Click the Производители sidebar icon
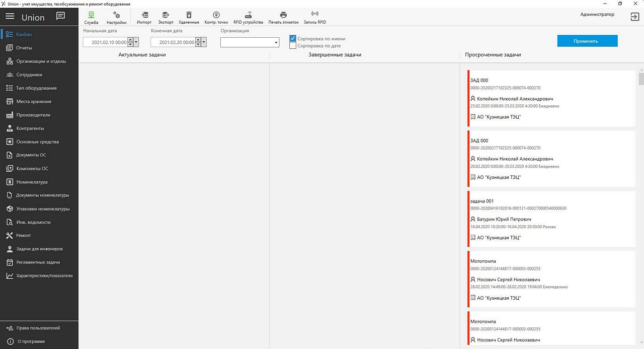This screenshot has width=644, height=349. (10, 115)
